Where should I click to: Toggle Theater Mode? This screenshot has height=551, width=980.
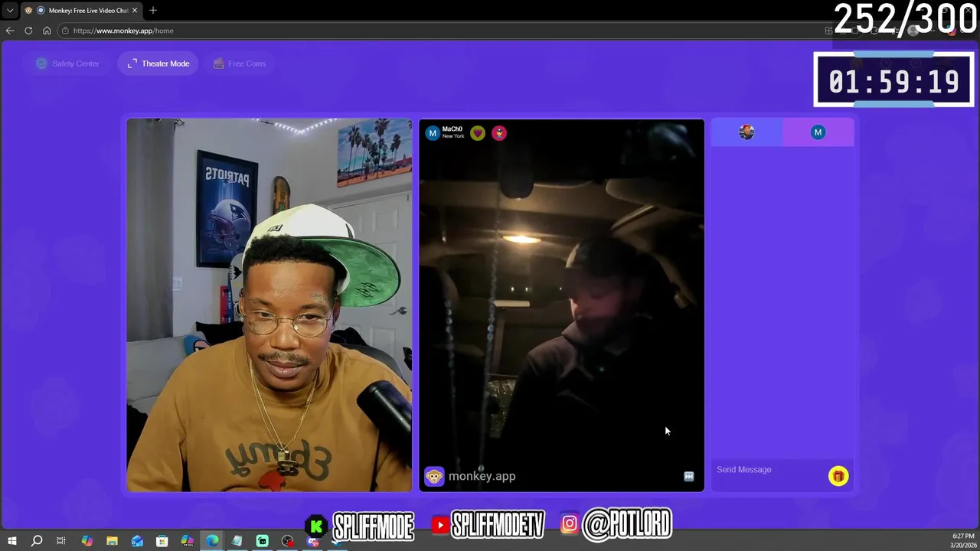click(x=158, y=64)
